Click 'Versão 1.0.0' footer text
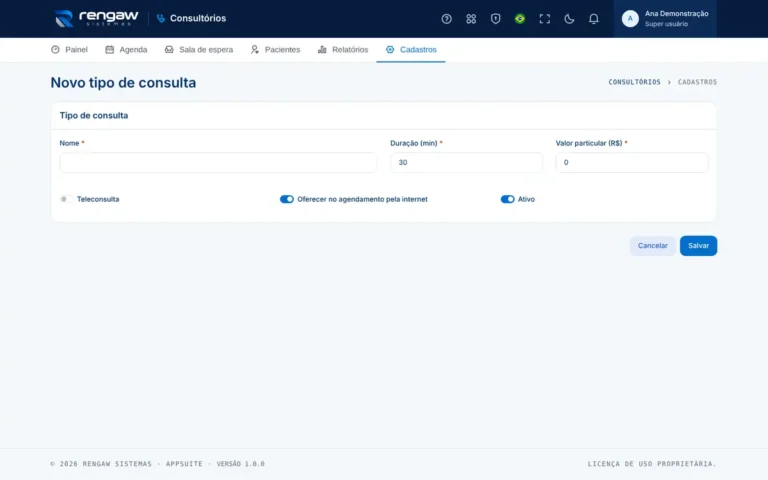The width and height of the screenshot is (768, 480). [240, 464]
